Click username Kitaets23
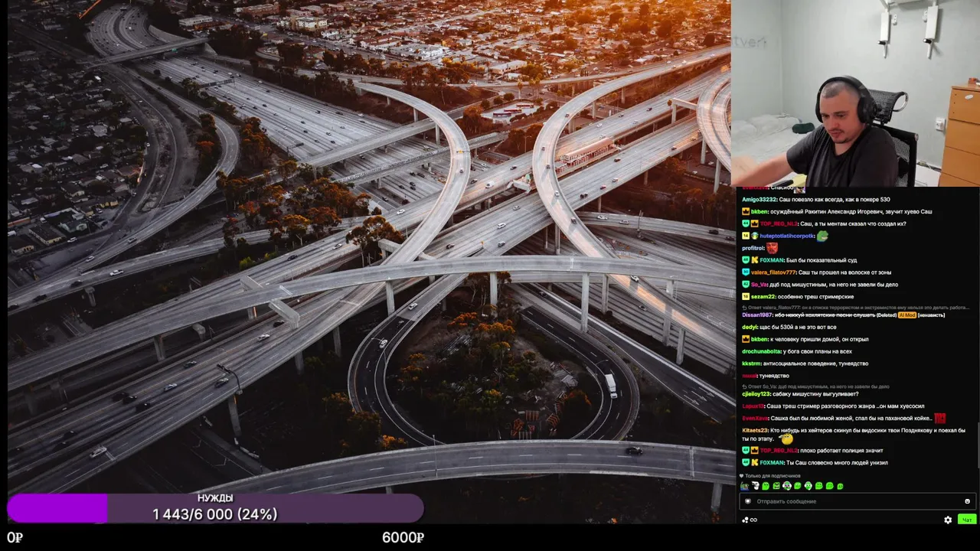The width and height of the screenshot is (980, 551). pyautogui.click(x=755, y=430)
